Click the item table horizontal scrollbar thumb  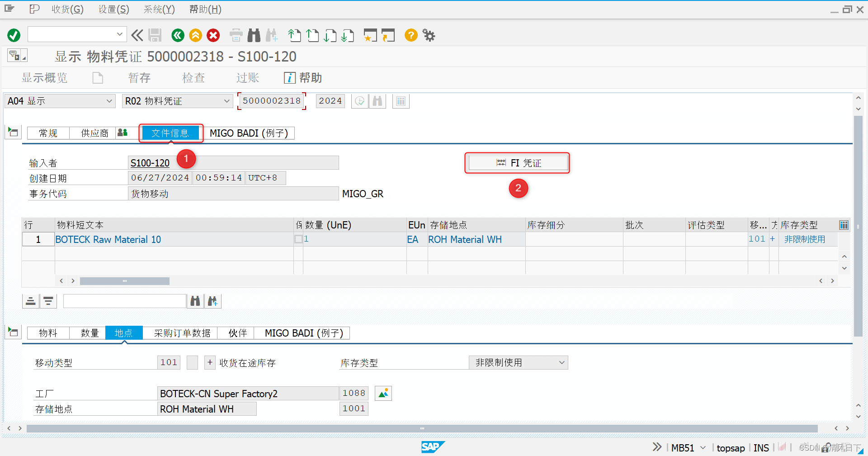pos(125,281)
